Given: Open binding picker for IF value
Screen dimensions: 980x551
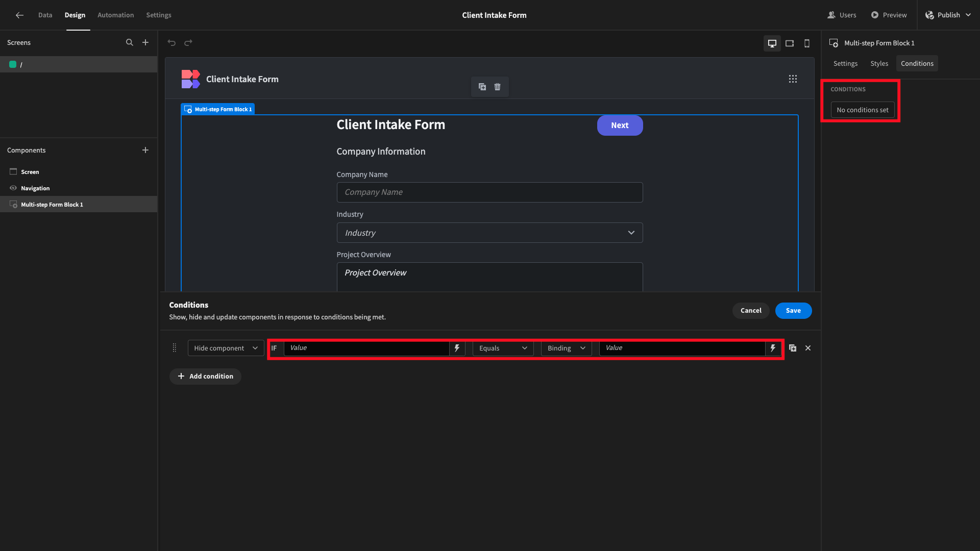Looking at the screenshot, I should [457, 348].
